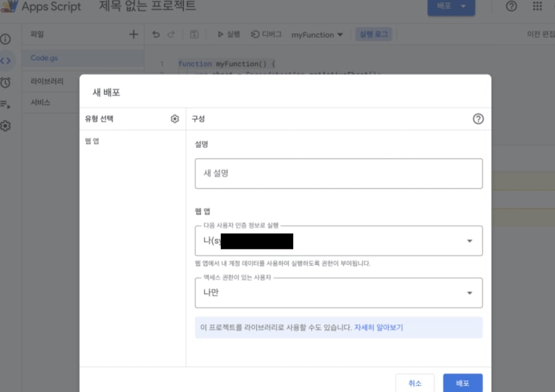Open the top 배포 deploy dropdown button
Screen dimensions: 555x392
451,6
